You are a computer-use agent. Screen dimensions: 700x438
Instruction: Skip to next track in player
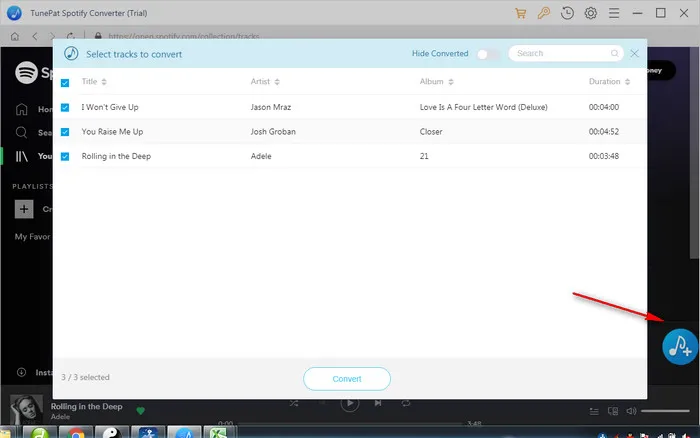click(x=378, y=403)
